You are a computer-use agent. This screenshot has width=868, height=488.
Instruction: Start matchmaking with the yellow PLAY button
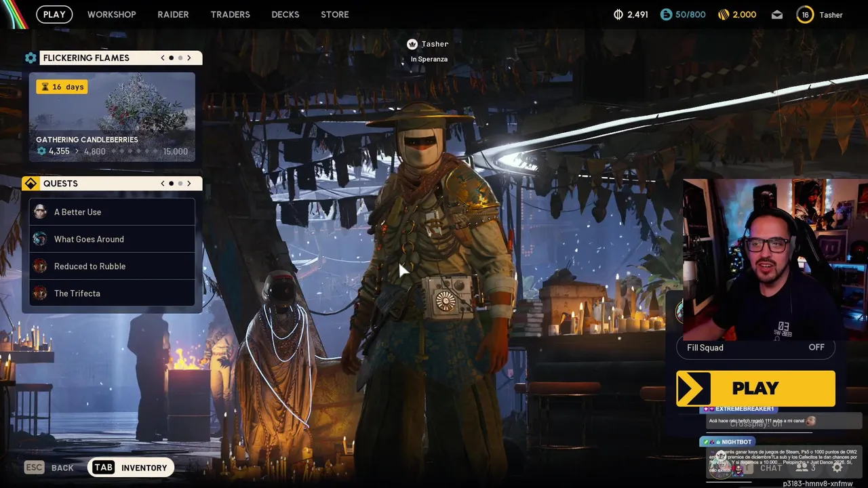tap(755, 388)
